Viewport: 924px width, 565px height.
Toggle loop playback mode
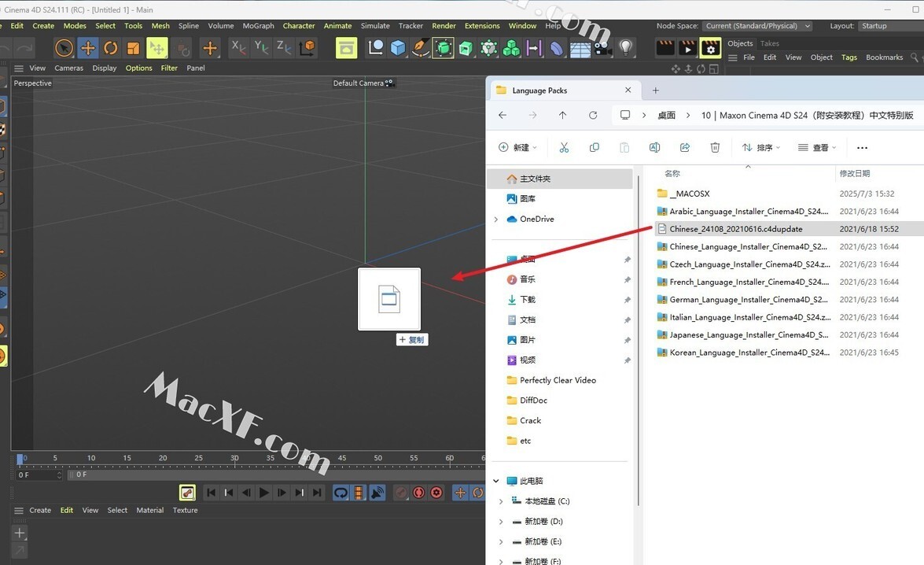click(x=341, y=493)
